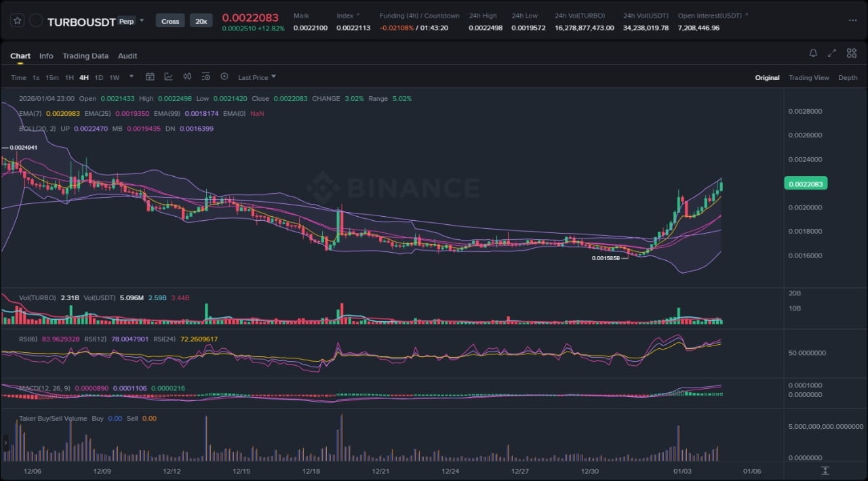Switch chart interval to 1H

(x=69, y=78)
